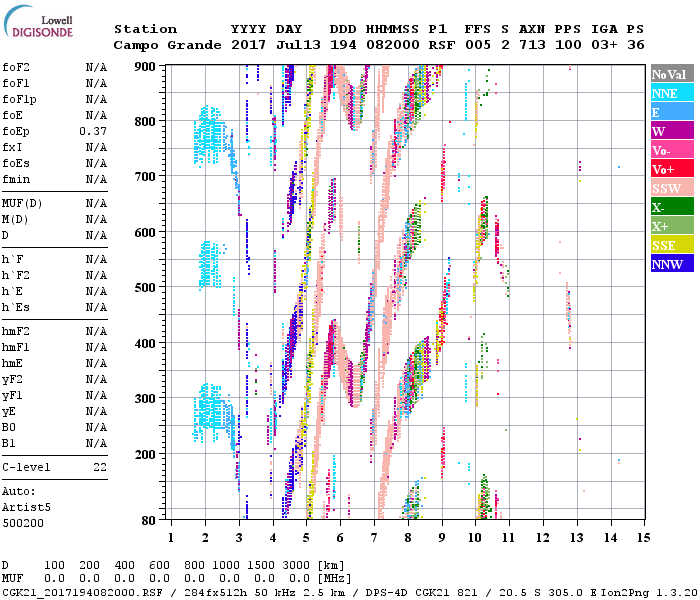Screen dimensions: 700x600
Task: Click the foEp value 0.37
Action: coord(93,131)
